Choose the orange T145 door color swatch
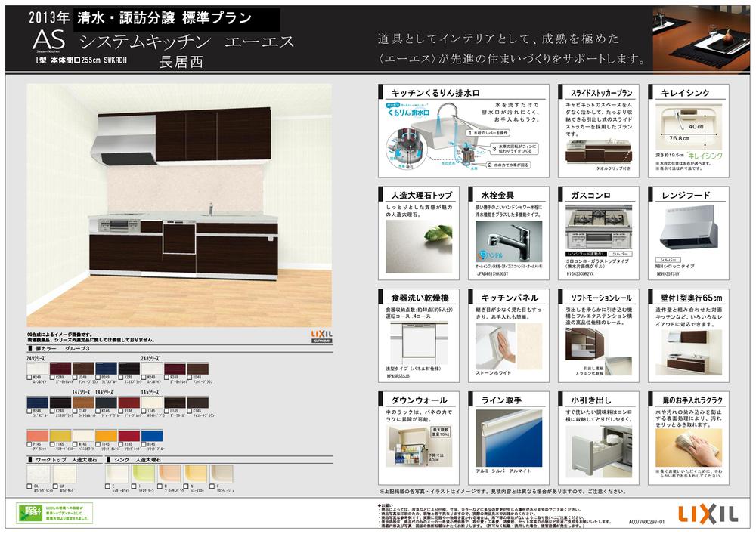Image resolution: width=756 pixels, height=534 pixels. [x=107, y=435]
